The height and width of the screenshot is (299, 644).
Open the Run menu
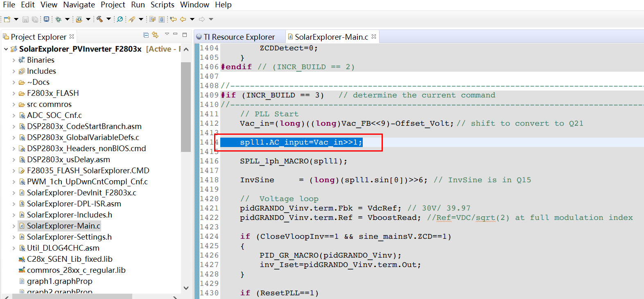[138, 5]
